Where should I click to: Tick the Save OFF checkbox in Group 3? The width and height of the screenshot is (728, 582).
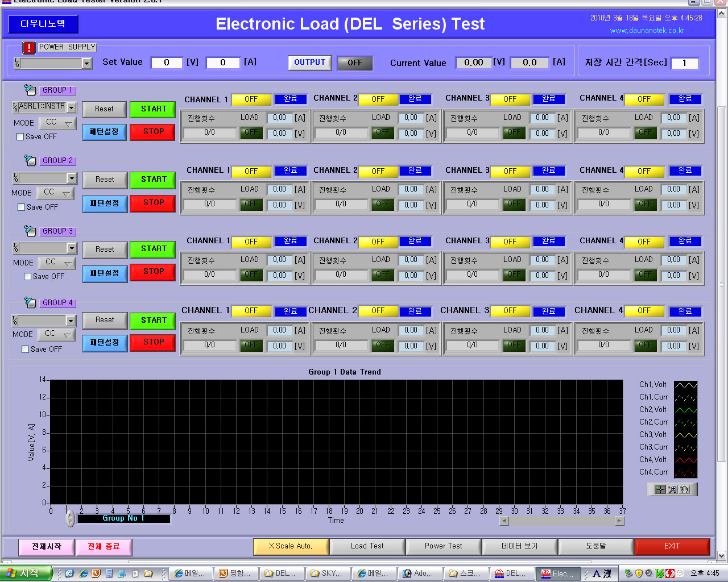tap(27, 277)
